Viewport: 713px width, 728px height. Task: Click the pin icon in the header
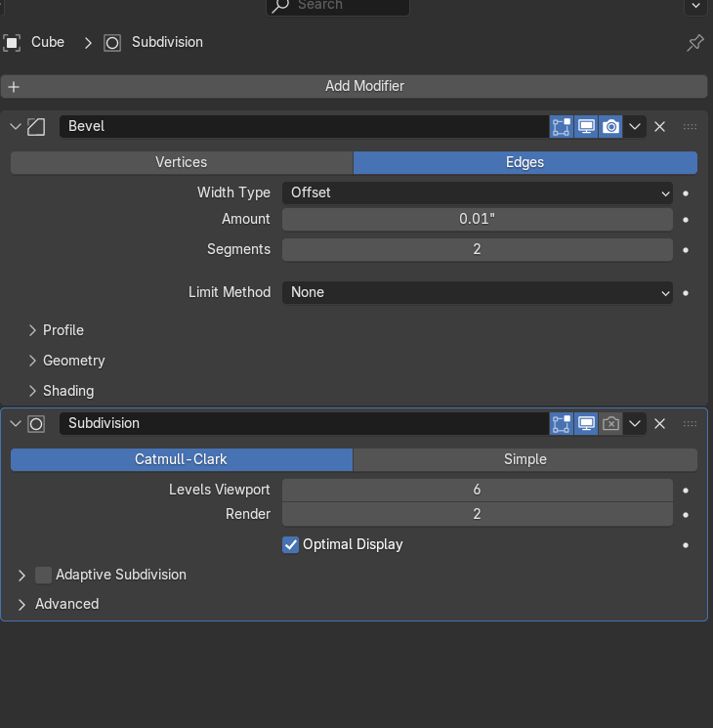tap(694, 43)
